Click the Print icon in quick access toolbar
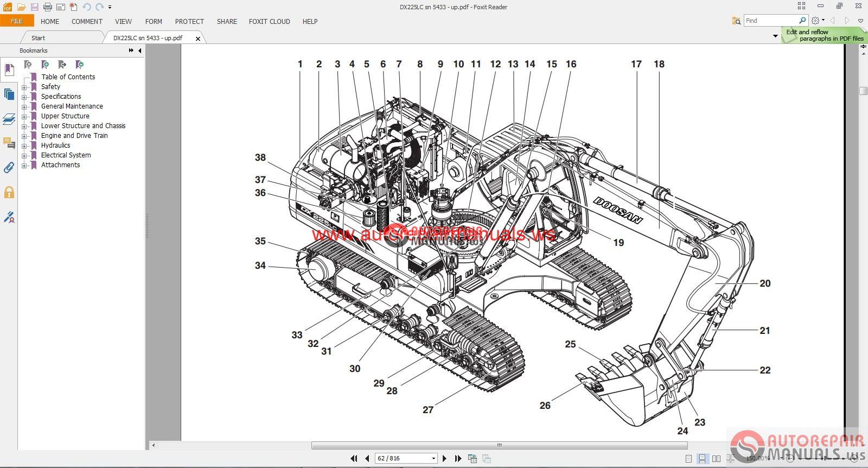Image resolution: width=868 pixels, height=468 pixels. (x=47, y=7)
